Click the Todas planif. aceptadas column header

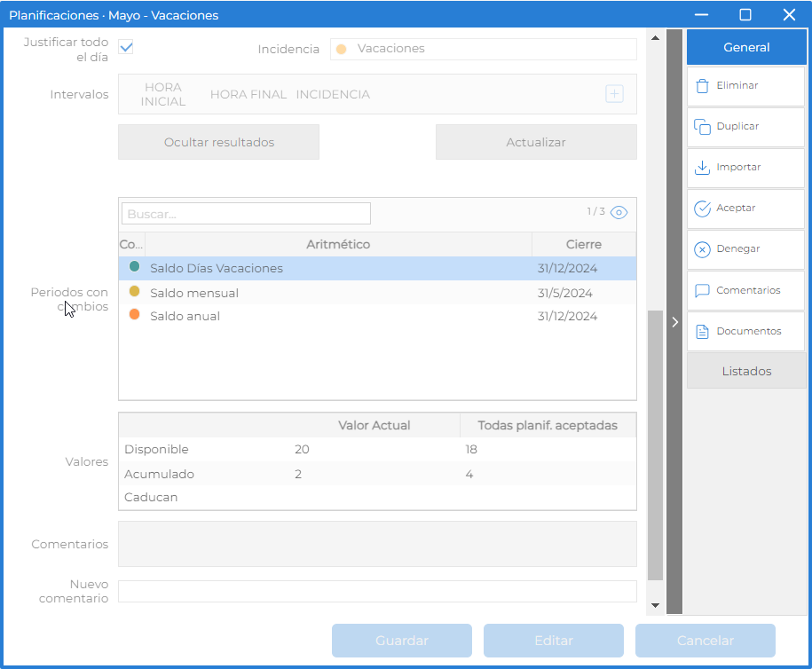(x=548, y=425)
